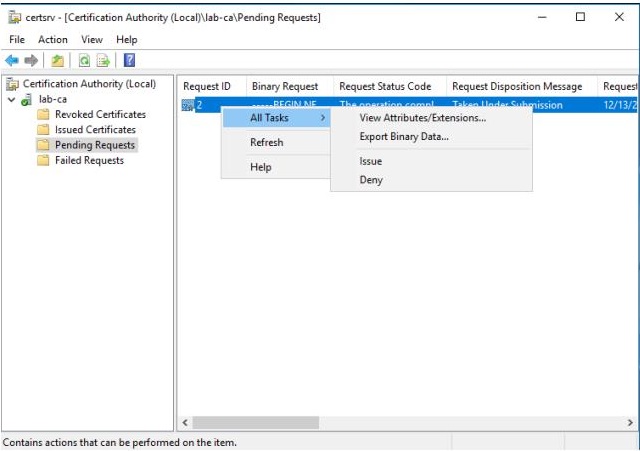Select Export Binary Data option
Image resolution: width=640 pixels, height=451 pixels.
[404, 137]
